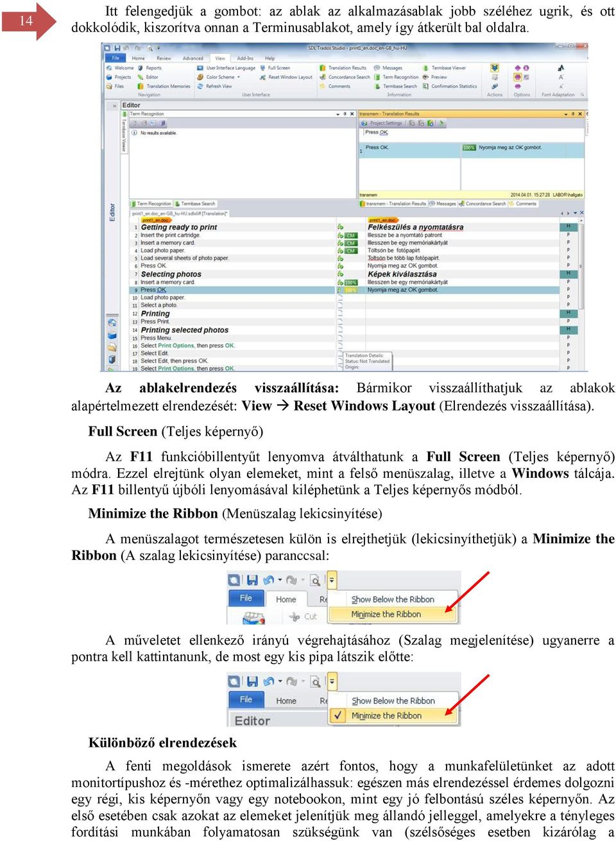The height and width of the screenshot is (841, 616).
Task: Open the quick access dropdown above the Editor heading
Action: pos(332,681)
